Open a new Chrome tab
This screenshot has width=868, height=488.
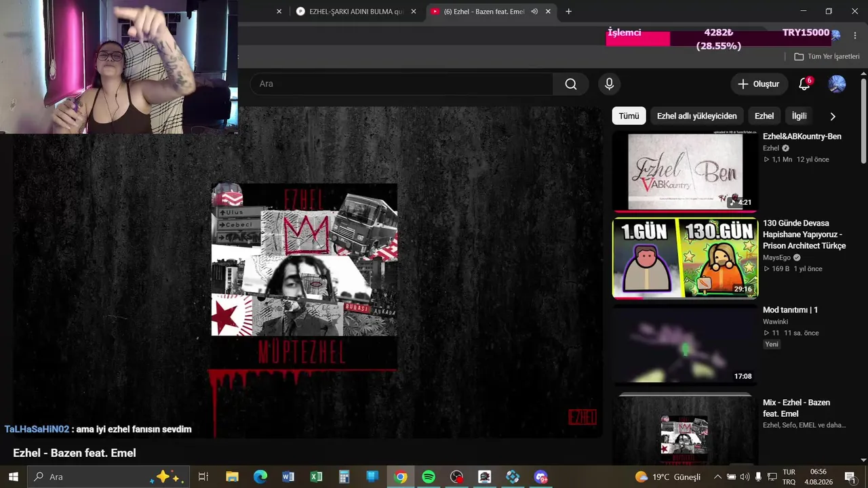point(568,12)
